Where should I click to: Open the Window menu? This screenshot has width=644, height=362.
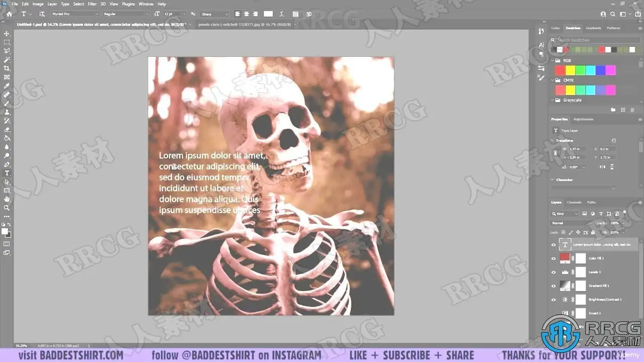[x=146, y=4]
